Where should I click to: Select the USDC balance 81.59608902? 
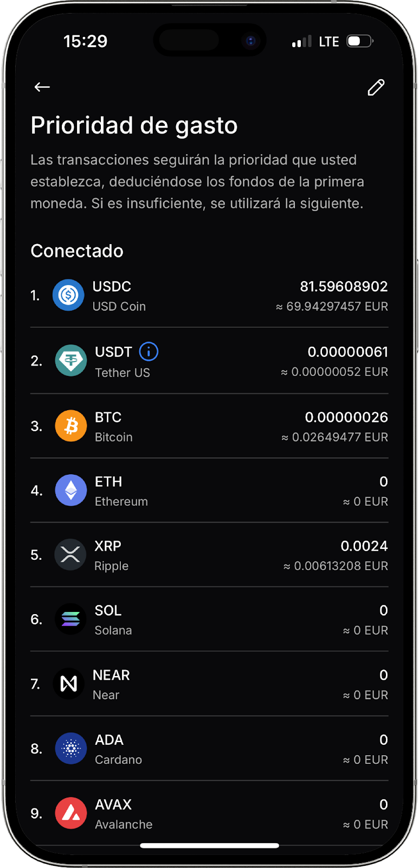click(x=344, y=286)
